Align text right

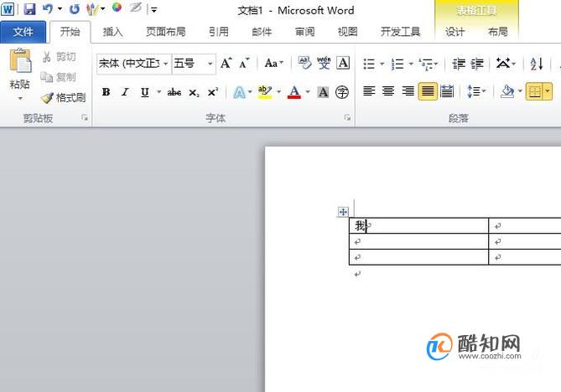point(408,91)
